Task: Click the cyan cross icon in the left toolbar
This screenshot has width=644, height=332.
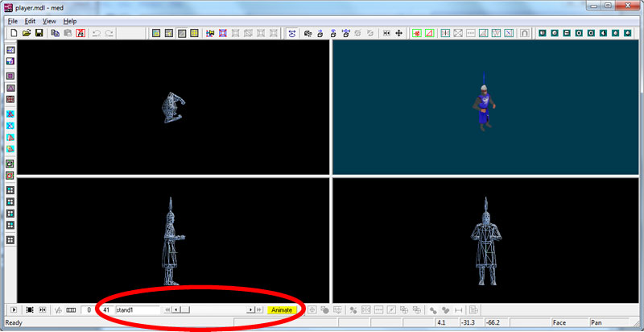Action: (10, 126)
